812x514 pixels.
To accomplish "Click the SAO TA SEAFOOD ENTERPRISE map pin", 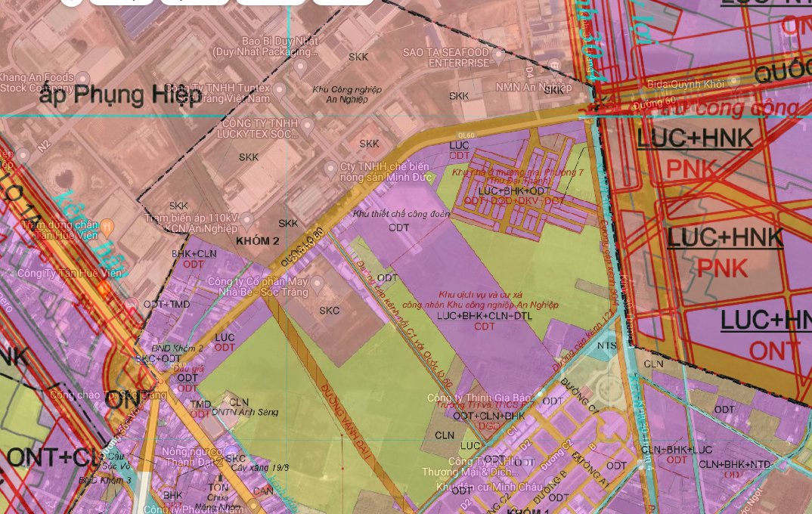I will [497, 55].
